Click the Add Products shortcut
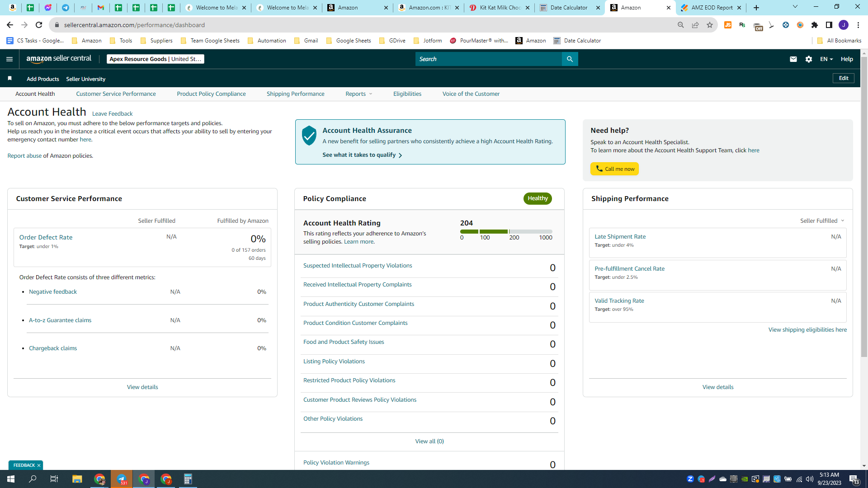 point(43,79)
